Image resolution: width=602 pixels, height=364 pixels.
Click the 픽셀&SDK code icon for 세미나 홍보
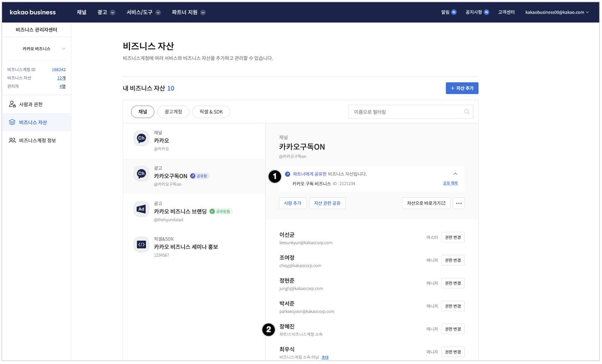point(141,245)
